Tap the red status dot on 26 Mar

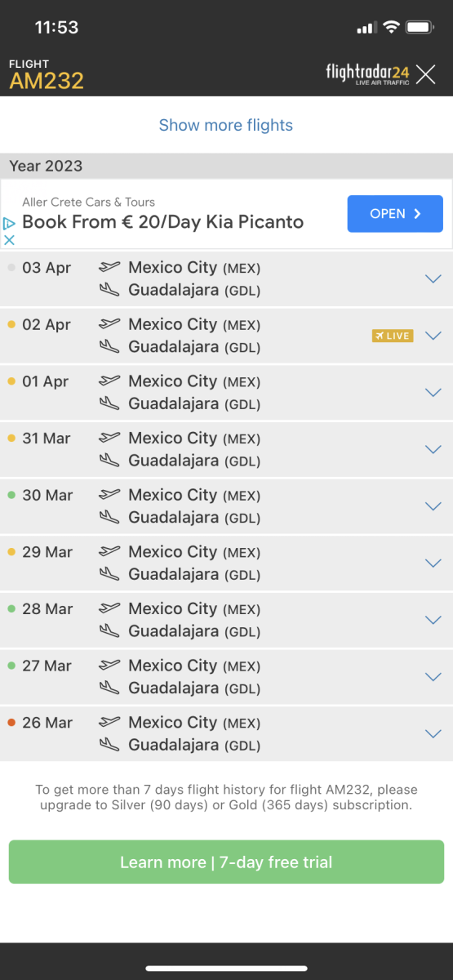point(11,722)
